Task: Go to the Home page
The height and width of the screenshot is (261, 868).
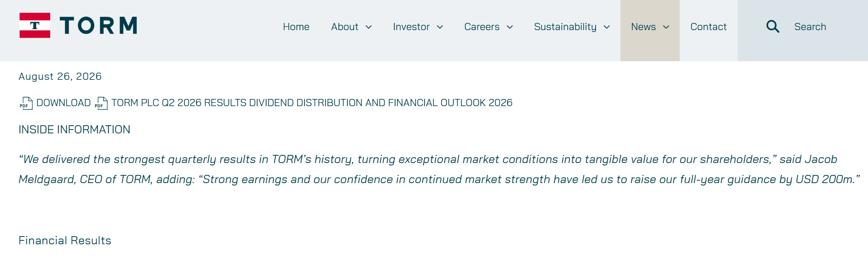Action: 296,27
